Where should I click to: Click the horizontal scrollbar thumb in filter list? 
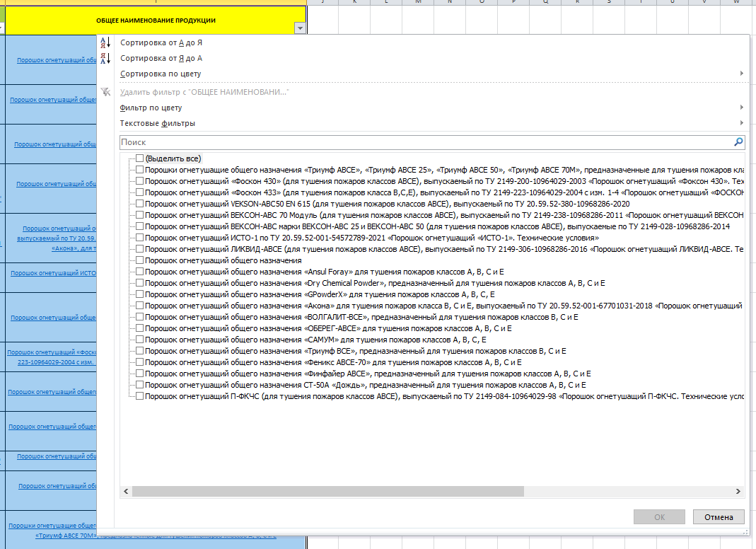click(328, 492)
